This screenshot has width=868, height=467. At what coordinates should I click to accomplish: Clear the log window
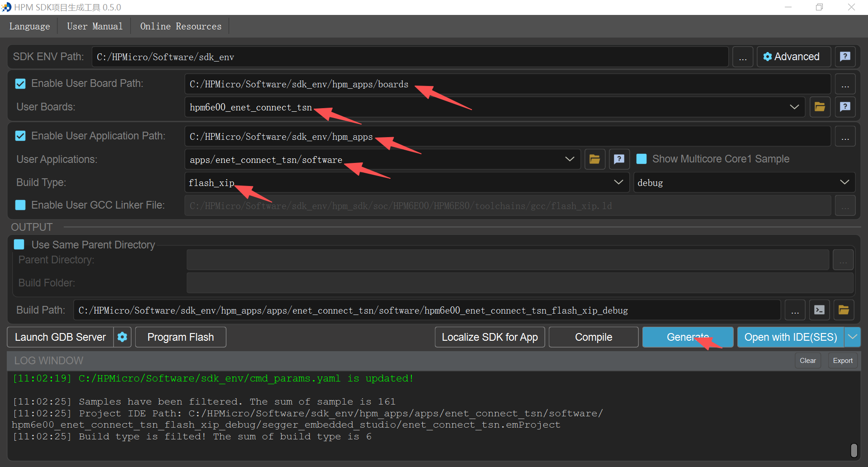pyautogui.click(x=808, y=361)
